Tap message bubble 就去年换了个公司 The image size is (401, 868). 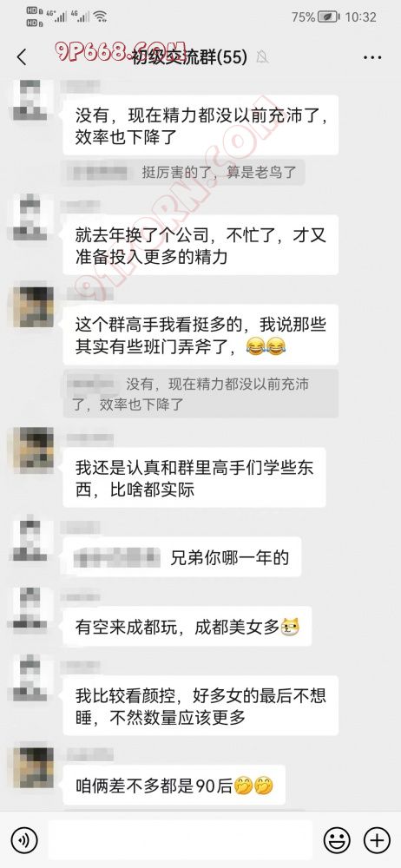click(200, 245)
